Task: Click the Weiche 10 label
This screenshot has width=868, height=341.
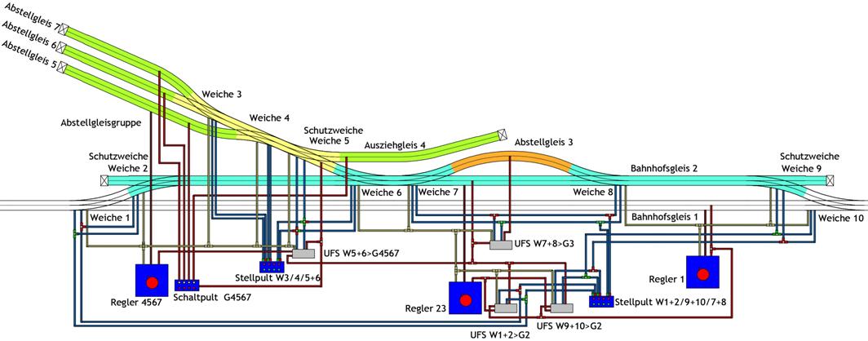Action: pos(839,218)
